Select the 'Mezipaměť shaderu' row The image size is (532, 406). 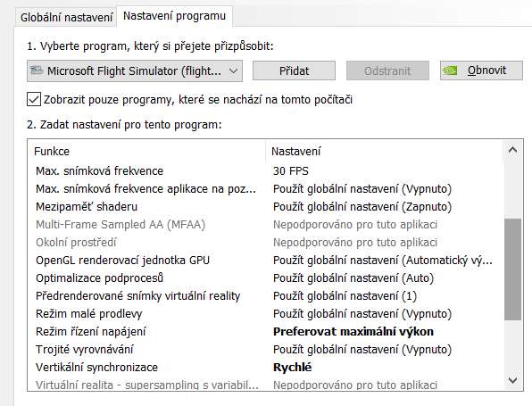click(x=266, y=206)
